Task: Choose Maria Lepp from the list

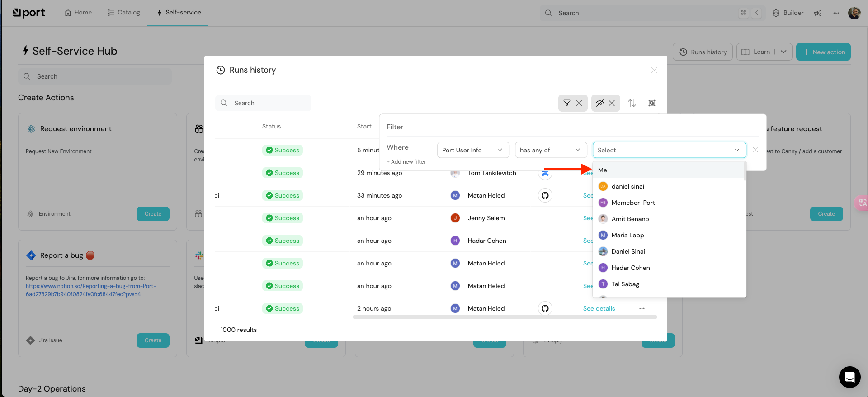Action: [668, 235]
